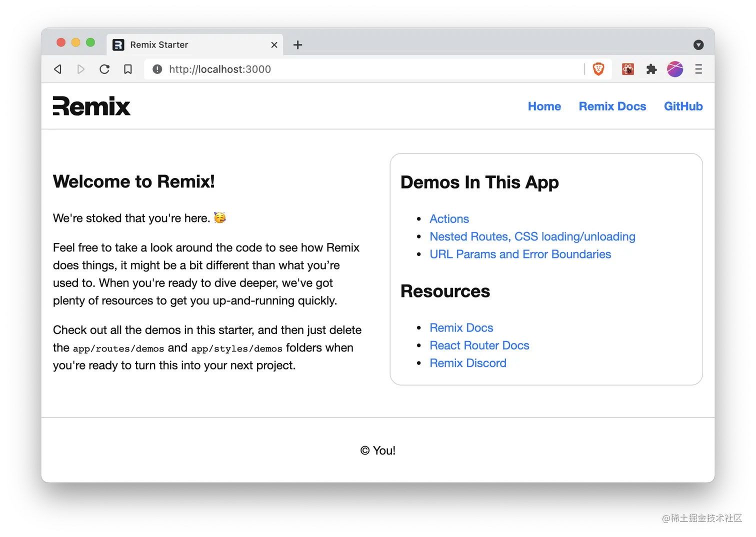Click the party emoji after stoked sentence
This screenshot has height=537, width=756.
pyautogui.click(x=220, y=217)
